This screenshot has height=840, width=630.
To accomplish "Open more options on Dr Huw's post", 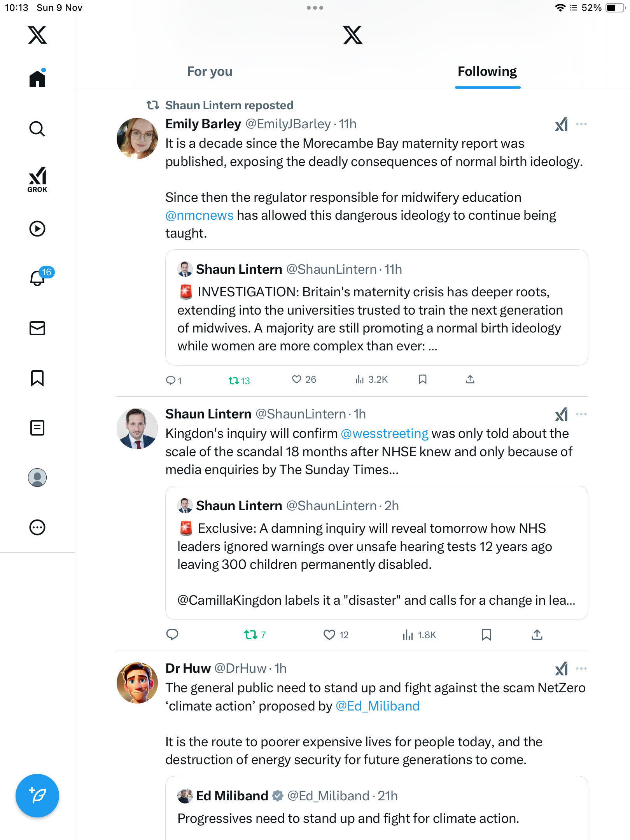I will (581, 668).
